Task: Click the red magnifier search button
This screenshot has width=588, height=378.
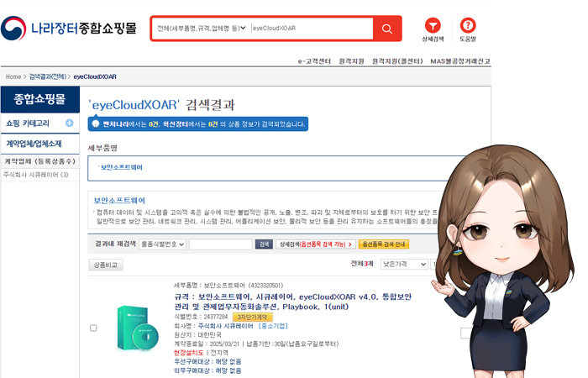Action: coord(387,29)
